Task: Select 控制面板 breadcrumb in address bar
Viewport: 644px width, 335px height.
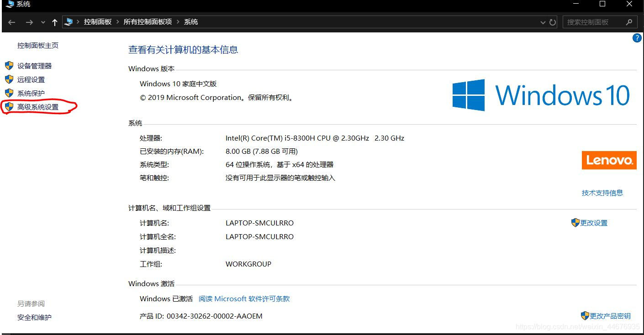Action: (x=98, y=22)
